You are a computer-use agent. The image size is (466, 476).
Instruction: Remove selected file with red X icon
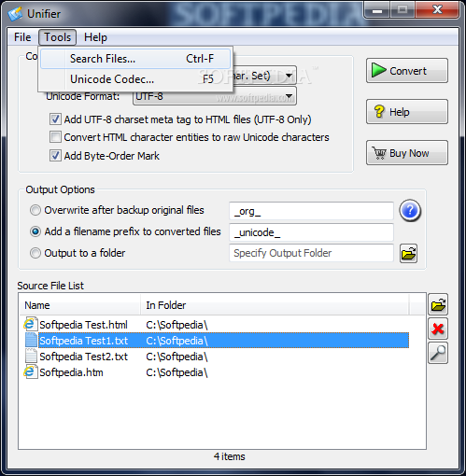(438, 329)
